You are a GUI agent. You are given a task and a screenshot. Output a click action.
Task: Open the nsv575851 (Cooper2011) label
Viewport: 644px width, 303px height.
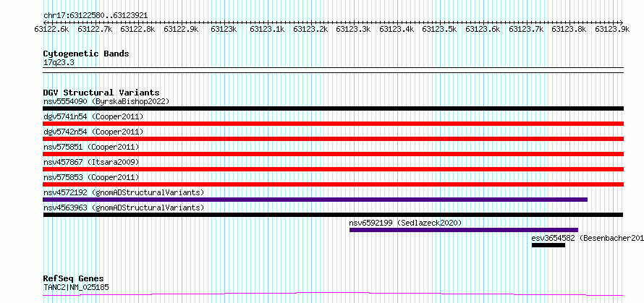91,147
